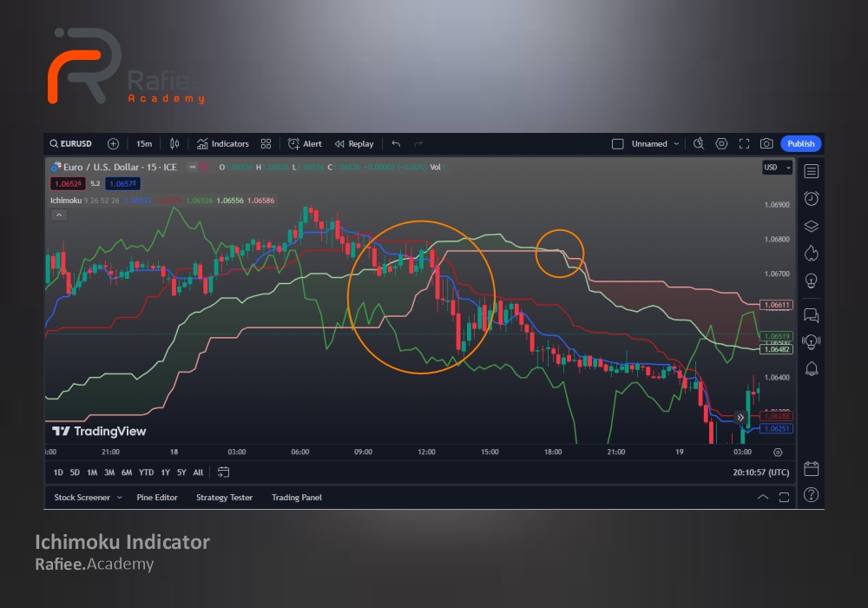The width and height of the screenshot is (868, 608).
Task: Open the Notifications bell icon
Action: 812,369
